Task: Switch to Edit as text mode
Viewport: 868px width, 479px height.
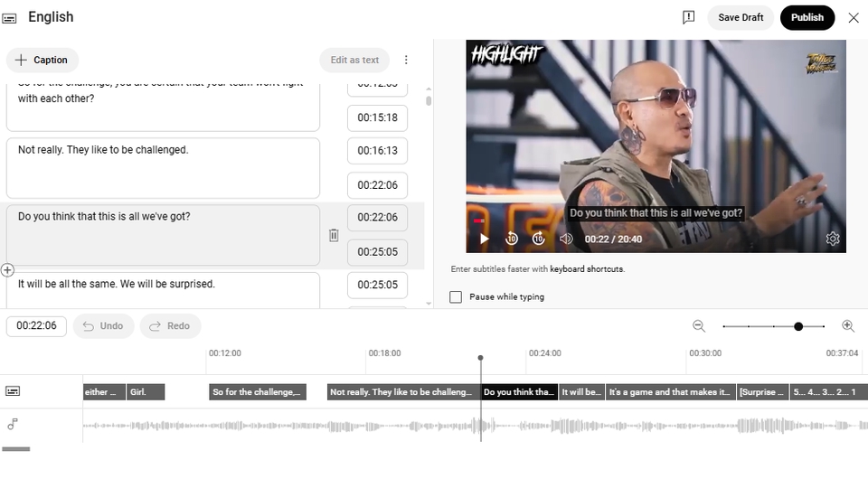Action: (x=354, y=60)
